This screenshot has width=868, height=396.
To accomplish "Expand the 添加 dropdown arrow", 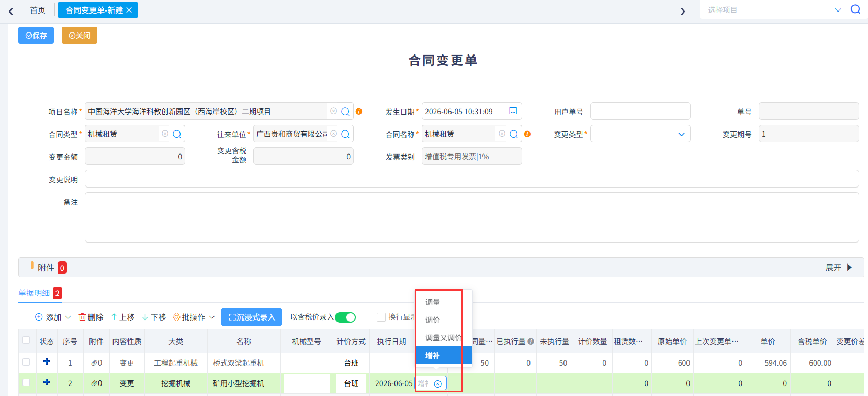I will click(x=68, y=317).
